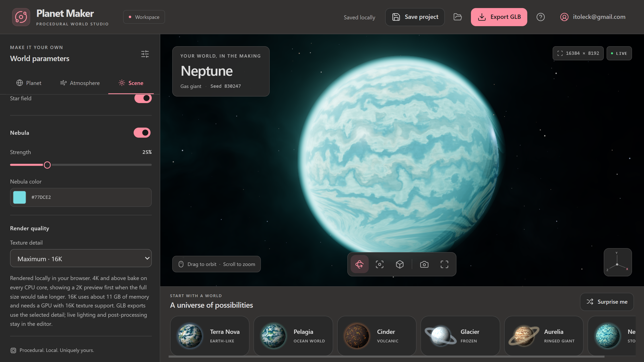The width and height of the screenshot is (644, 362).
Task: Click the horizontal scrollbar under world presets
Action: tap(386, 356)
